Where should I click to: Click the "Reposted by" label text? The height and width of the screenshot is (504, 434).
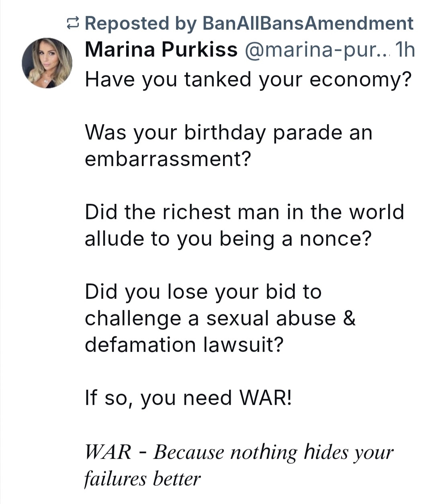tap(141, 23)
